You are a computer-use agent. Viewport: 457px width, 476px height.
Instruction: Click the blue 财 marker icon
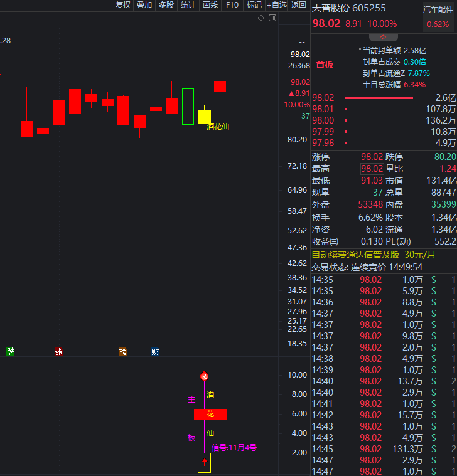155,352
